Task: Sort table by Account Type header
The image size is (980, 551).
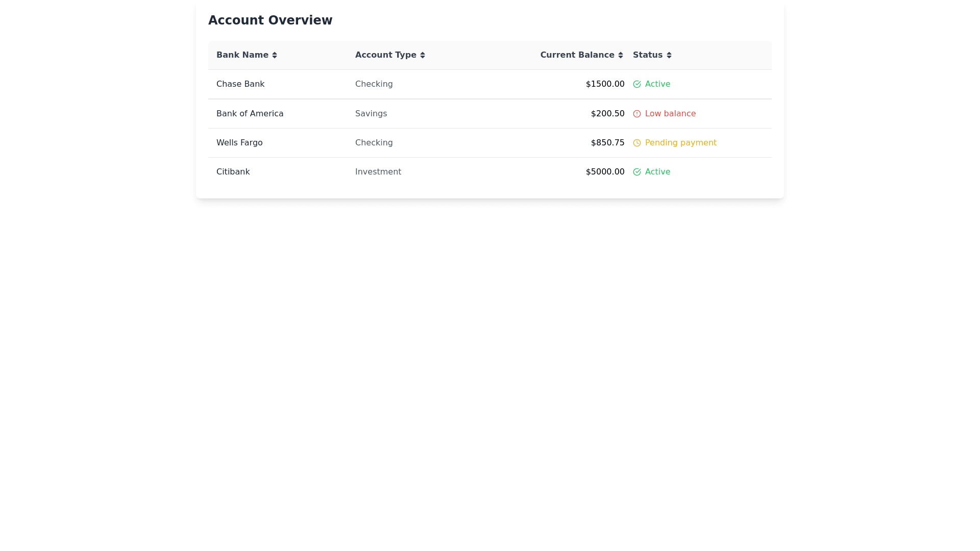Action: (386, 55)
